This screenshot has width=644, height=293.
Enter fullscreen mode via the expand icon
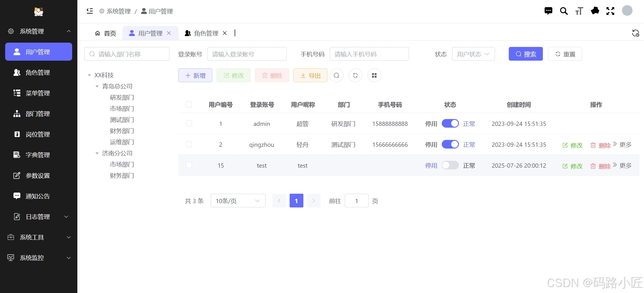pyautogui.click(x=610, y=11)
